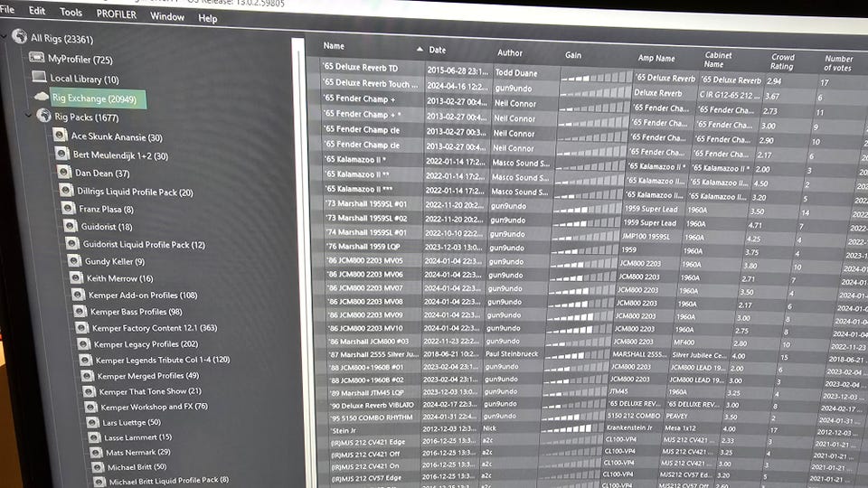Viewport: 868px width, 488px height.
Task: Sort rigs by Author column
Action: (x=510, y=52)
